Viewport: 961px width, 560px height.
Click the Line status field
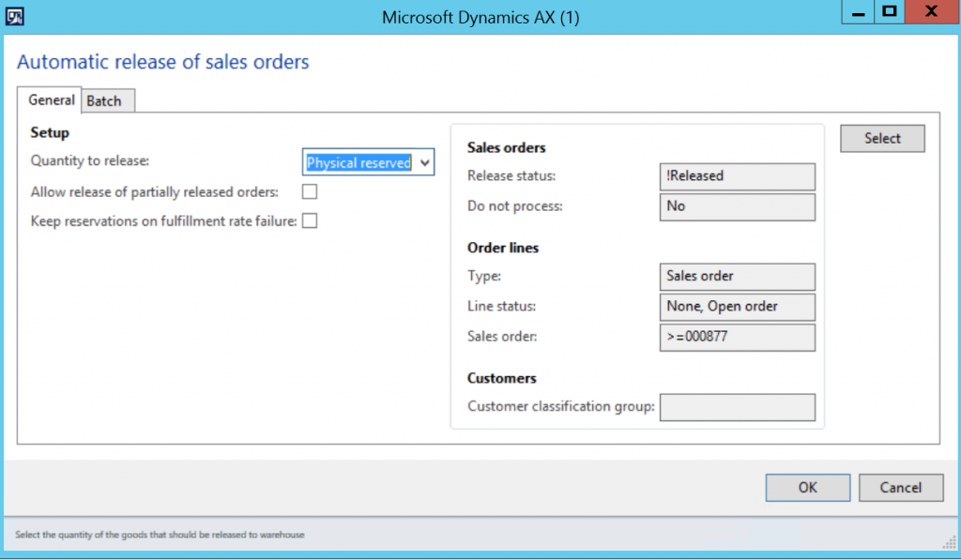[737, 307]
